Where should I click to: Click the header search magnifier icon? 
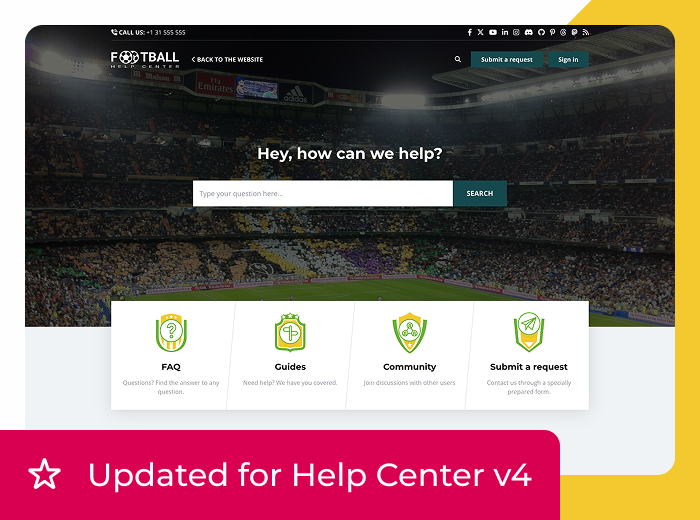[x=458, y=59]
